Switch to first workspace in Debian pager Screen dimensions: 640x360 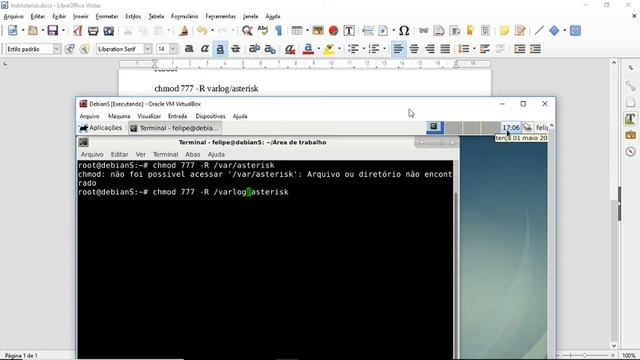[435, 127]
